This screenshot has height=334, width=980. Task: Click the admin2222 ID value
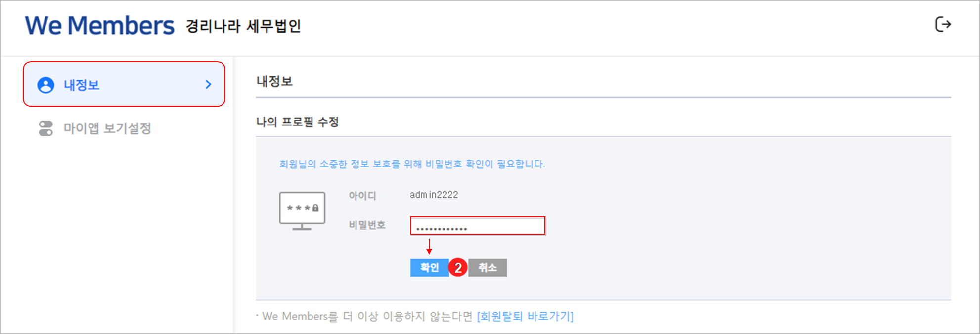pyautogui.click(x=434, y=195)
